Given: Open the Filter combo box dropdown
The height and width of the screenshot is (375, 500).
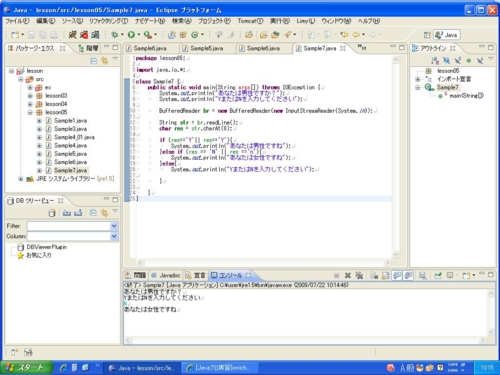Looking at the screenshot, I should coord(114,226).
